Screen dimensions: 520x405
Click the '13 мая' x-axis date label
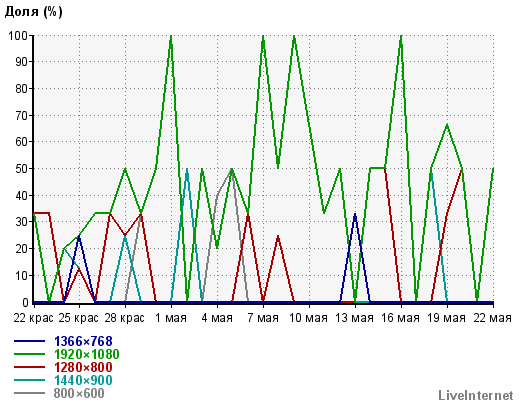[x=354, y=318]
